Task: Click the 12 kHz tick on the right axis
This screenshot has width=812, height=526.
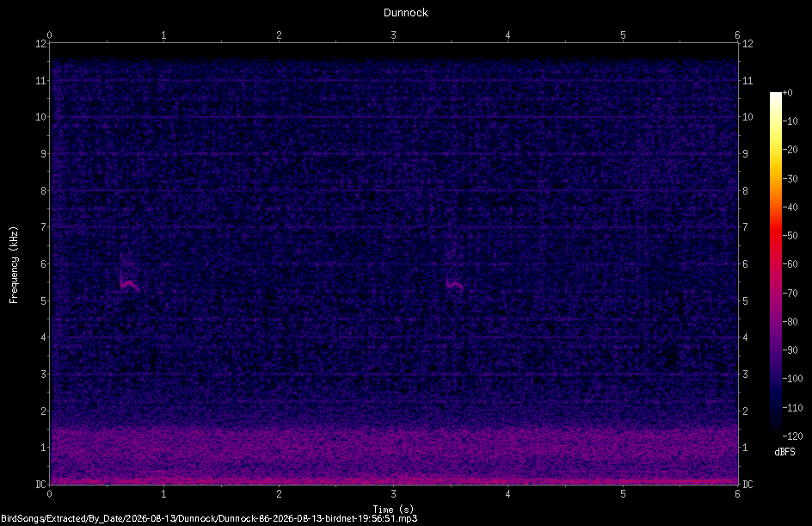Action: point(747,44)
